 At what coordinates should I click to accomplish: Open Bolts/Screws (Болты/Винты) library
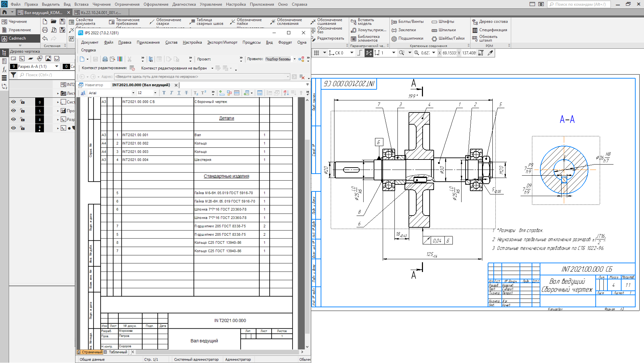tap(407, 21)
